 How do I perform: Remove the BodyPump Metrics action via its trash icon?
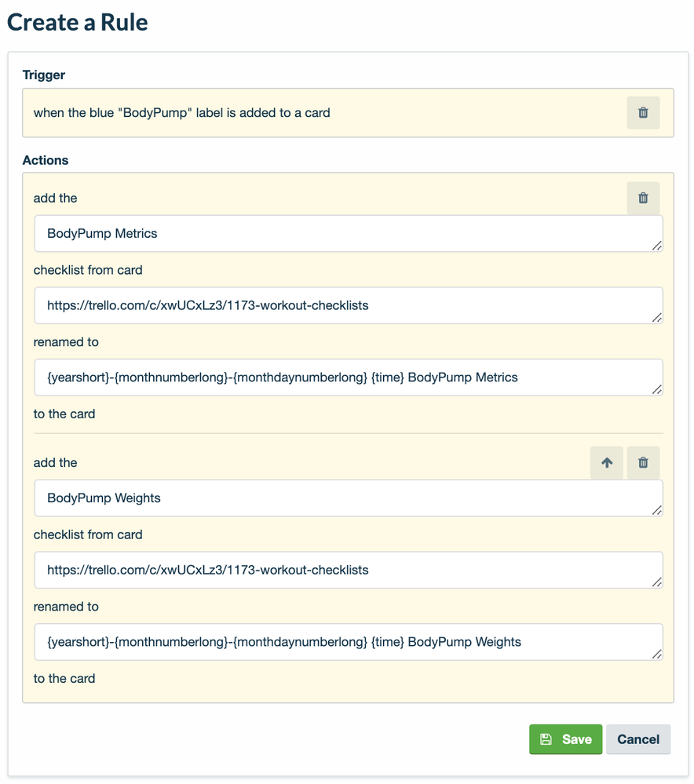pyautogui.click(x=643, y=198)
